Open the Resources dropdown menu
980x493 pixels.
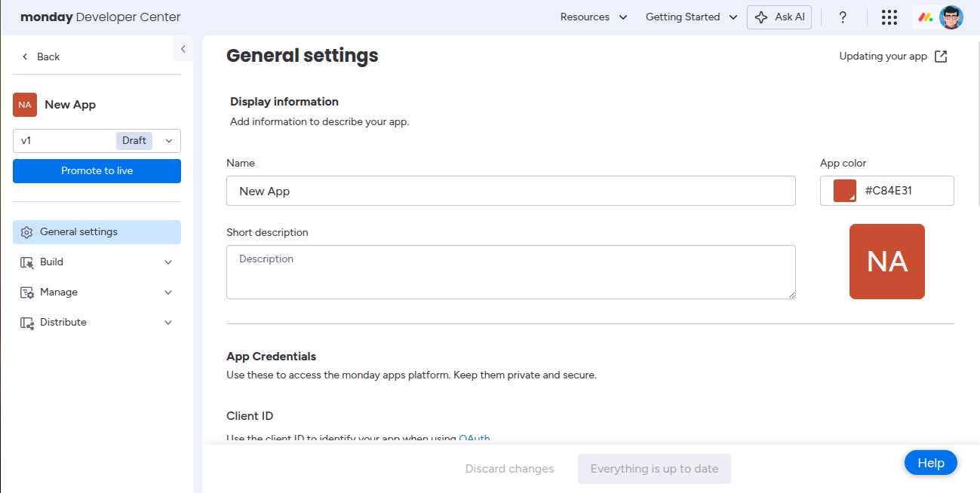594,17
